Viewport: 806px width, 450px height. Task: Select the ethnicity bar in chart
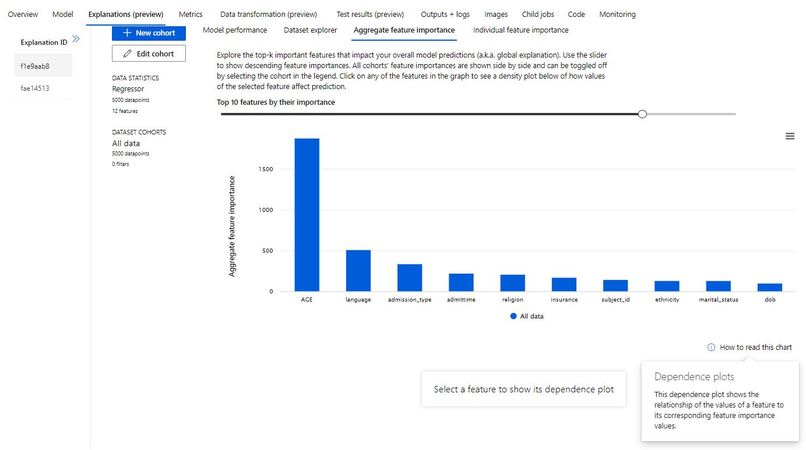[x=667, y=286]
